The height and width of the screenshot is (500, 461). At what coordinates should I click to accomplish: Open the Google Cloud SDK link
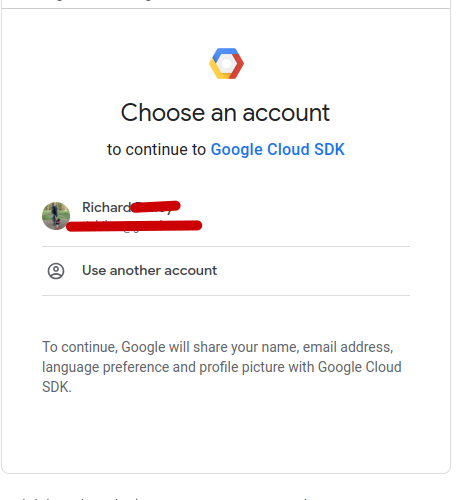pyautogui.click(x=277, y=149)
